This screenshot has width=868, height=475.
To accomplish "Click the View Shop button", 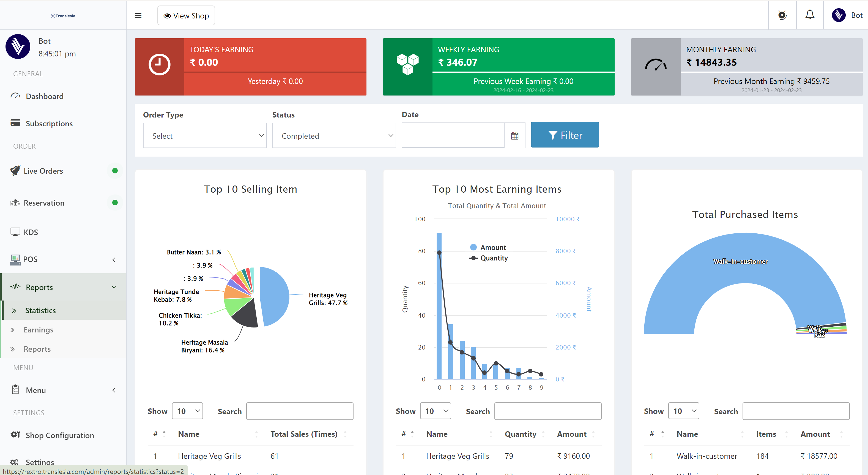I will [x=186, y=15].
